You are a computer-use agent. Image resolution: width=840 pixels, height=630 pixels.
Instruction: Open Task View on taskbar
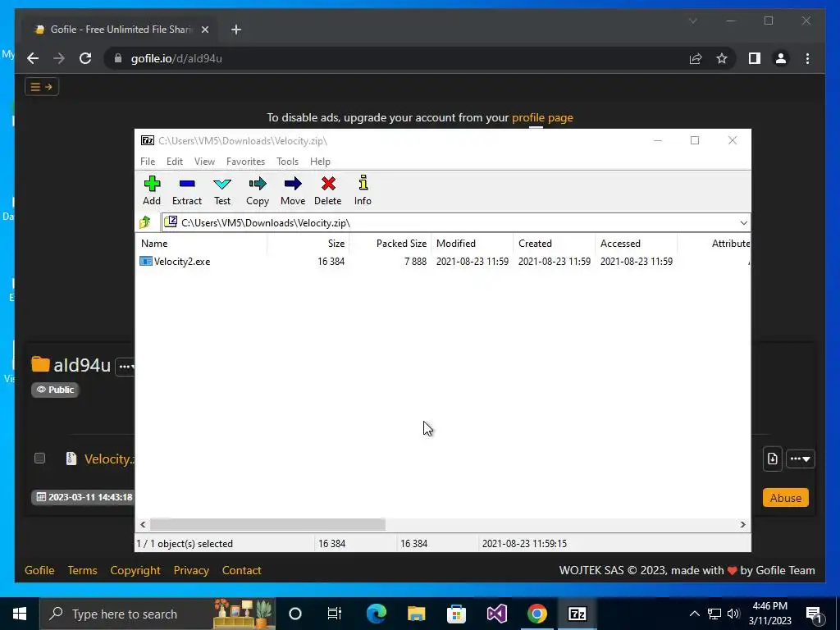(x=335, y=614)
